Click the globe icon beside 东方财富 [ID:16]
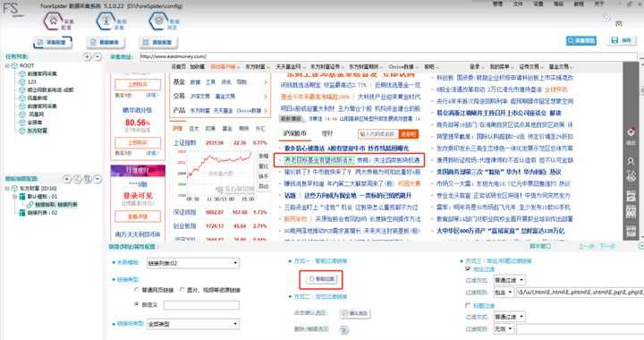644x340 pixels. pos(15,189)
